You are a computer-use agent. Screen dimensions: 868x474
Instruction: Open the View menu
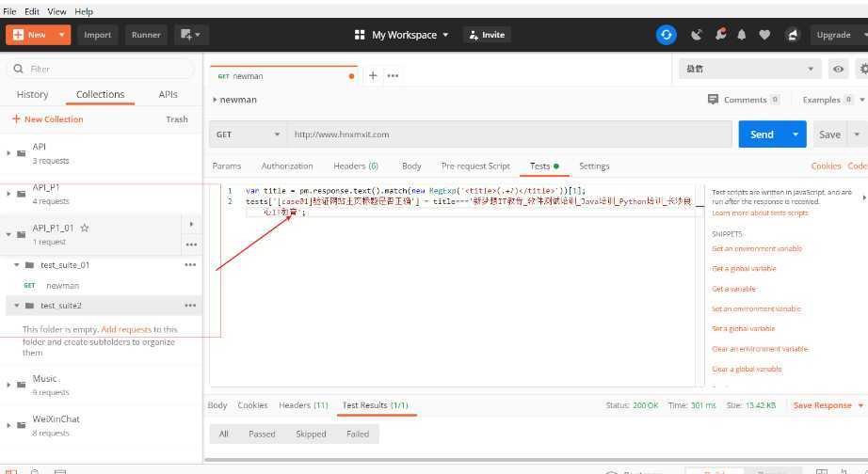tap(56, 11)
